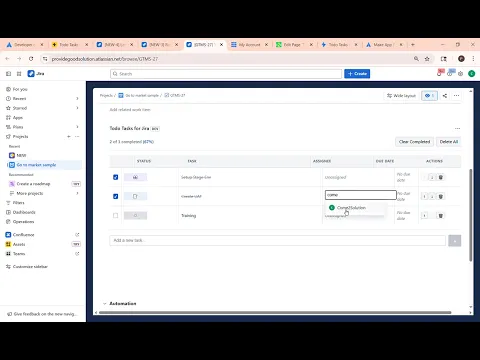This screenshot has width=480, height=360.
Task: Switch to the Developer browser tab
Action: pyautogui.click(x=25, y=44)
